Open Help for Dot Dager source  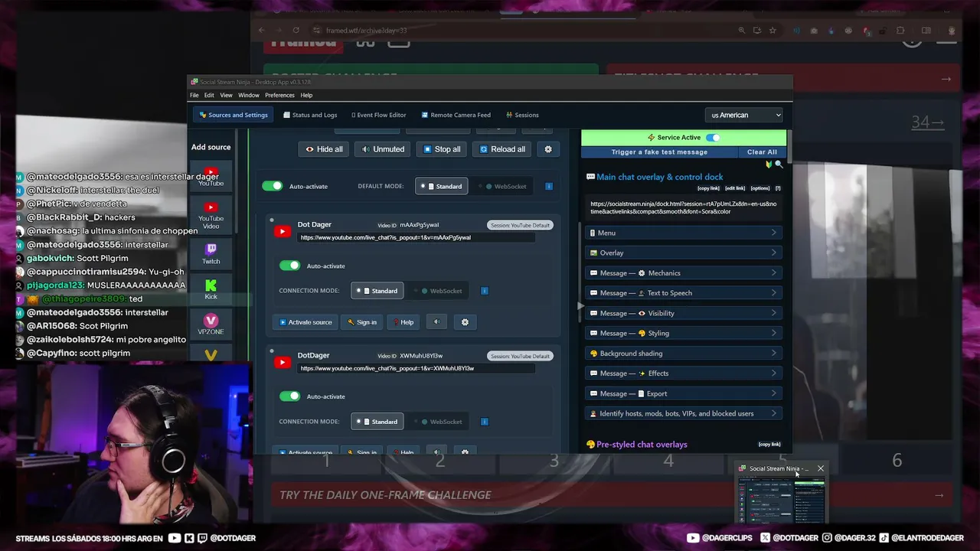click(x=403, y=322)
